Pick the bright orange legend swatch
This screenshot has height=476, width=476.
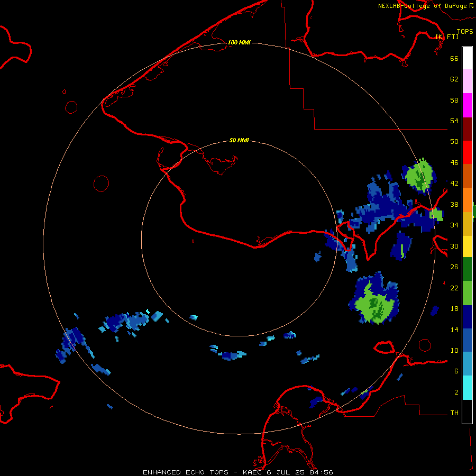tap(467, 199)
